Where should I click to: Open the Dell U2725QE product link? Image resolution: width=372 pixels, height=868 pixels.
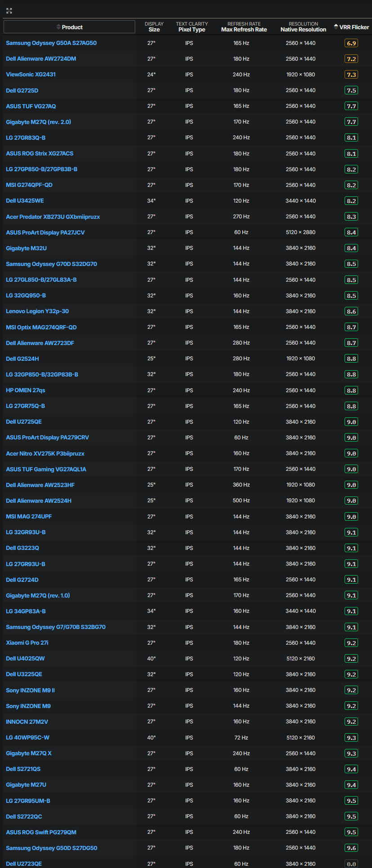tap(24, 422)
